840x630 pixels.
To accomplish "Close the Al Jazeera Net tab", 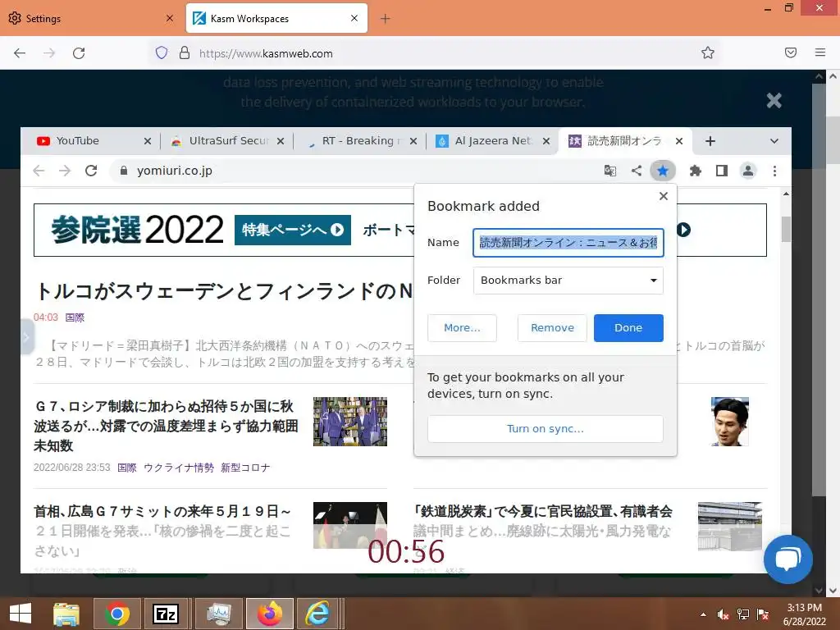I will tap(546, 141).
